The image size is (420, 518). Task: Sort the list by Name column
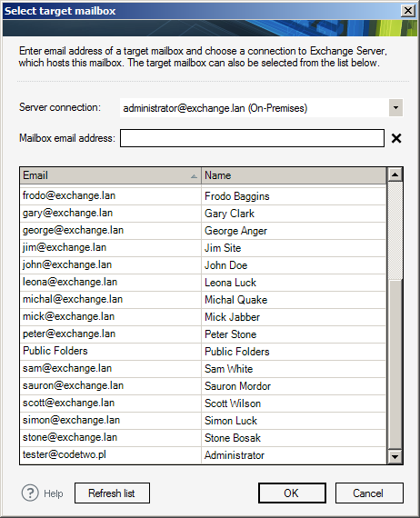(x=294, y=175)
